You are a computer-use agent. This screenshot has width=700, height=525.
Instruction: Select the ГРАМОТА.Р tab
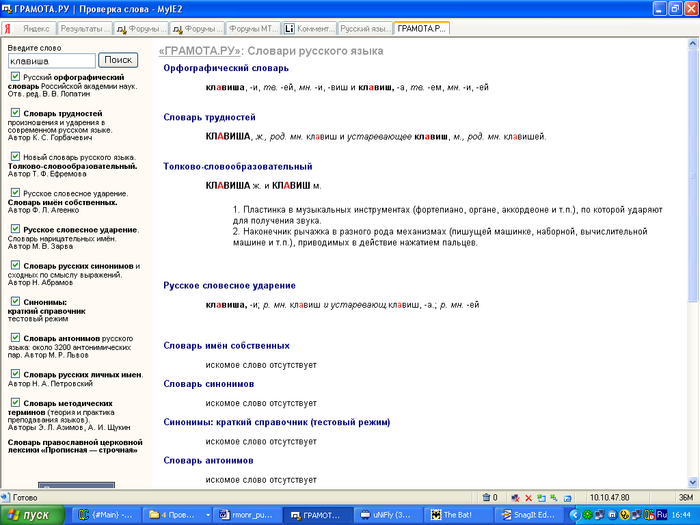coord(421,28)
